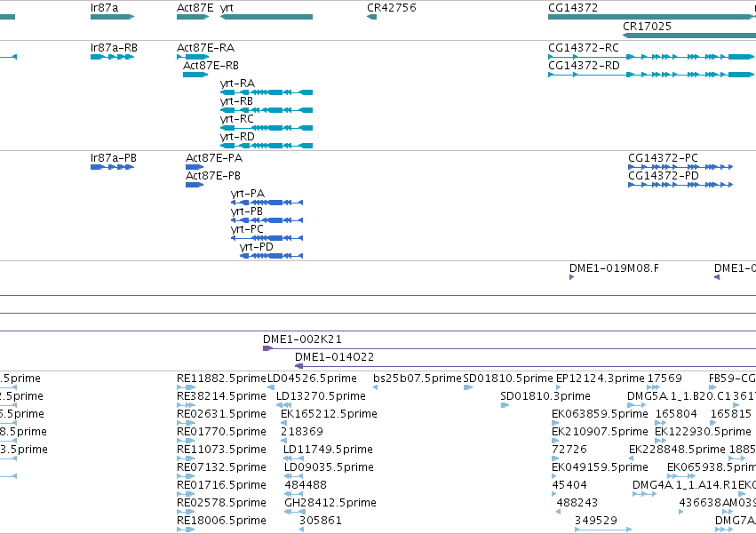Click the yrt-PA protein feature

267,203
